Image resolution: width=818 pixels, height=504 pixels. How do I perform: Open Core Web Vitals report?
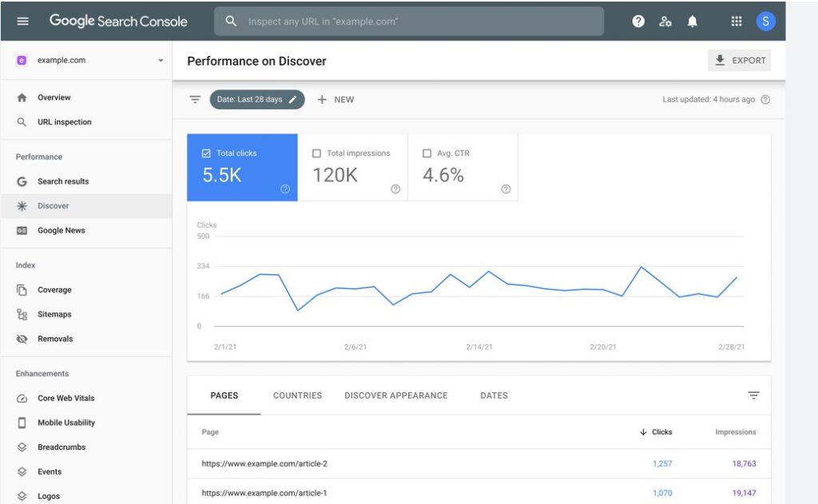coord(66,399)
